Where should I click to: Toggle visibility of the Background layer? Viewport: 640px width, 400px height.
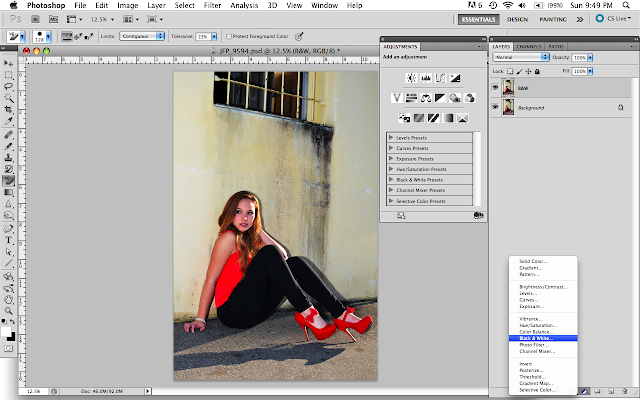point(496,106)
